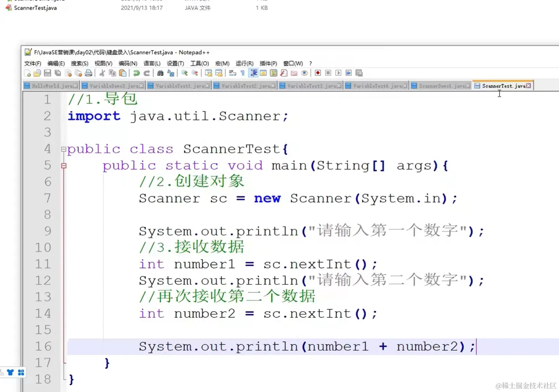Click the Stop macro recording icon
This screenshot has width=559, height=392.
328,73
